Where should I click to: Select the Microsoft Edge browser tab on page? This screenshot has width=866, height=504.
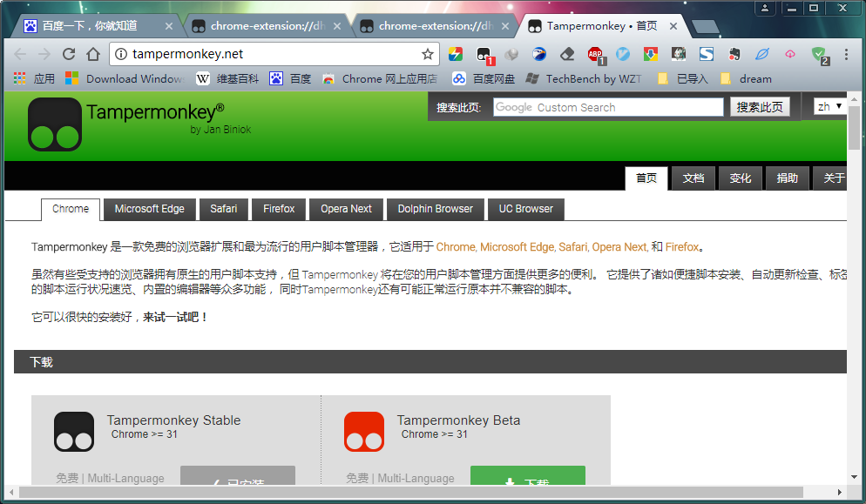pyautogui.click(x=149, y=209)
